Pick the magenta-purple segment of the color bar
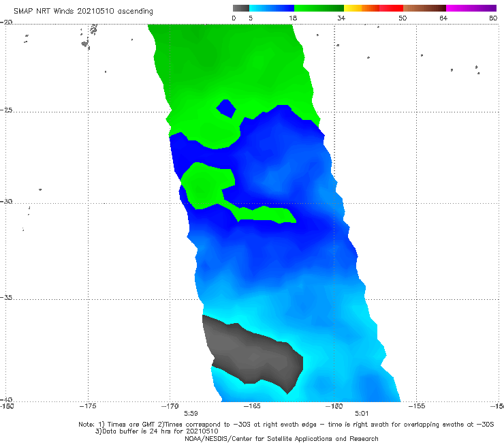Viewport: 504px width, 443px height. point(471,8)
